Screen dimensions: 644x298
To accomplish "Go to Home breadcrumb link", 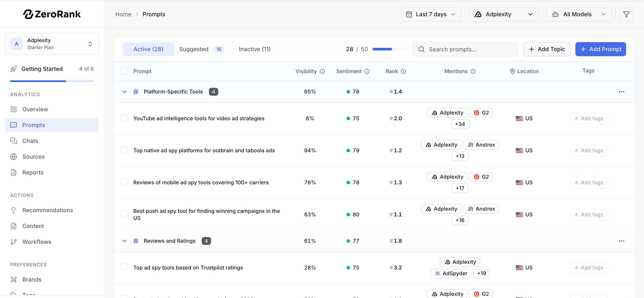I will tap(123, 14).
